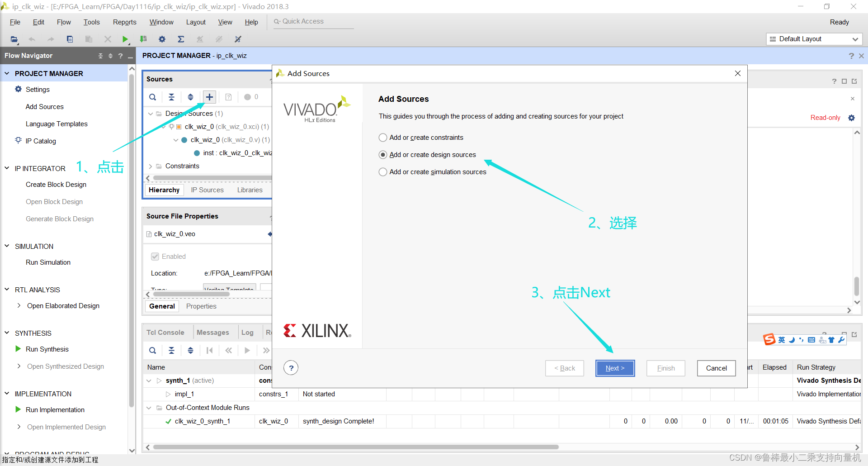Click the double-left arrow in Design Runs

point(229,350)
